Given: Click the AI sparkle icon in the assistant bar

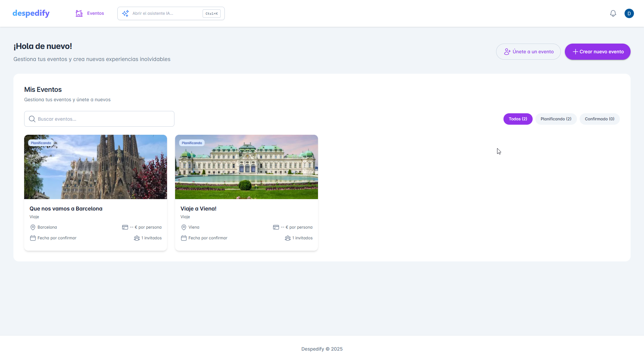Looking at the screenshot, I should (x=125, y=13).
